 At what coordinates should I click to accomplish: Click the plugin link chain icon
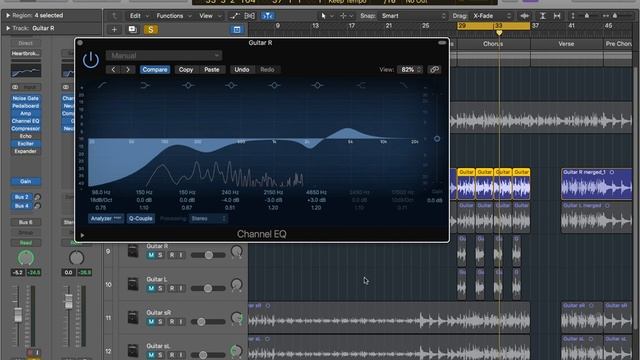click(x=434, y=69)
